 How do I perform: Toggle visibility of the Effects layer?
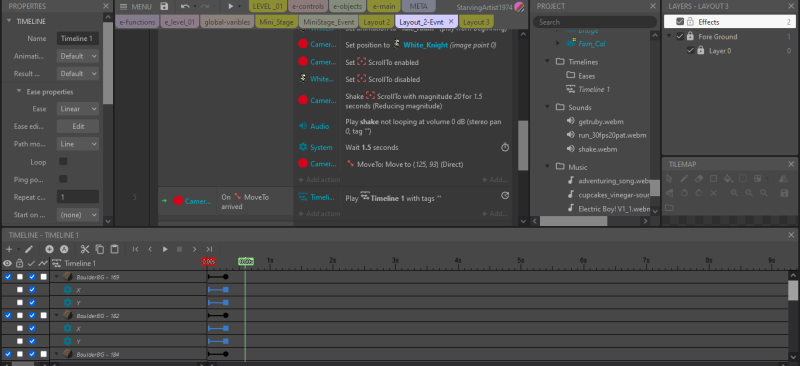click(680, 22)
